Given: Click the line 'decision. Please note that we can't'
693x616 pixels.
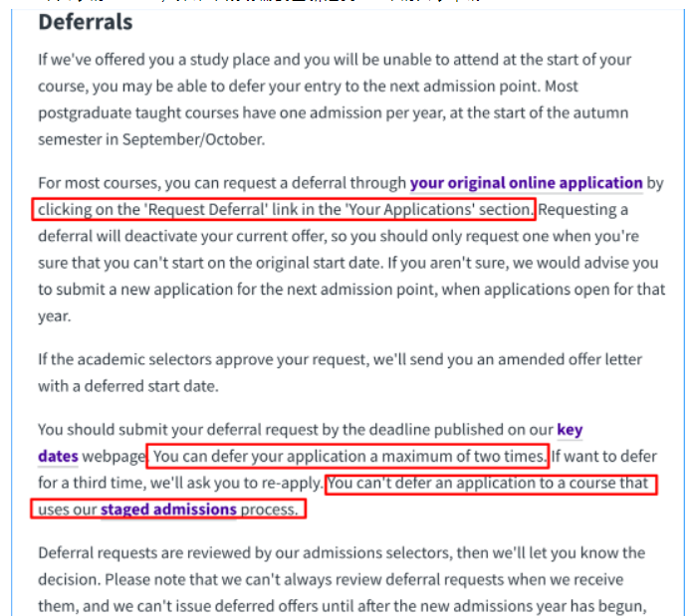Looking at the screenshot, I should click(x=331, y=579).
